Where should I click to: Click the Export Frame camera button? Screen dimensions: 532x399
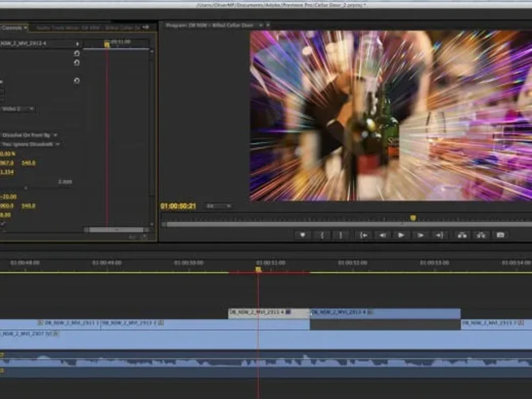pyautogui.click(x=500, y=235)
